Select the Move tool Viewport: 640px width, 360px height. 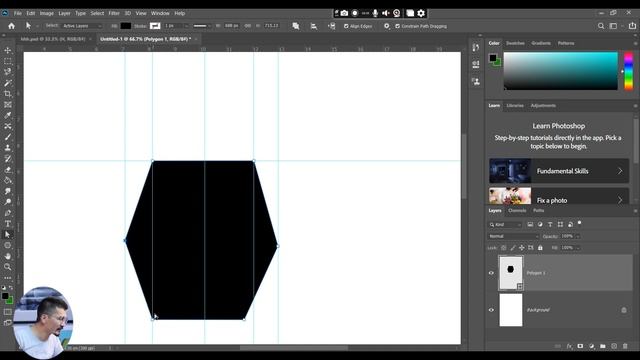[8, 50]
